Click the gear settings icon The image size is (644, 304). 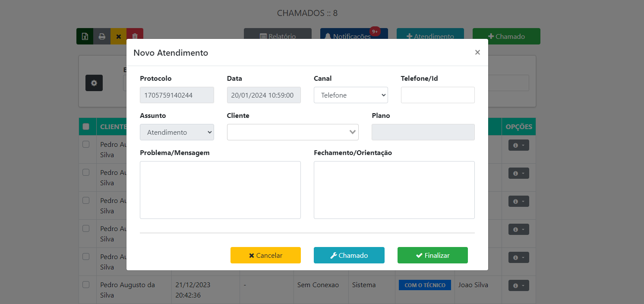(94, 83)
